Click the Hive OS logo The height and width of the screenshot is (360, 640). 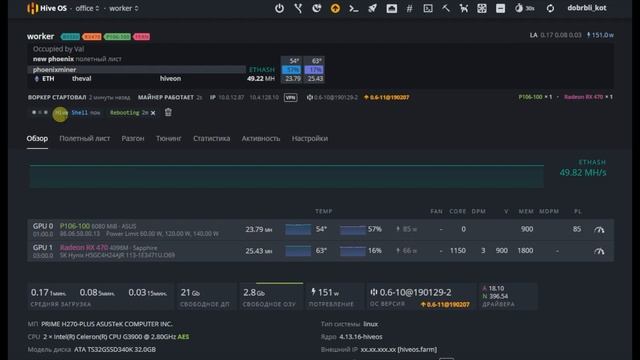click(x=47, y=8)
